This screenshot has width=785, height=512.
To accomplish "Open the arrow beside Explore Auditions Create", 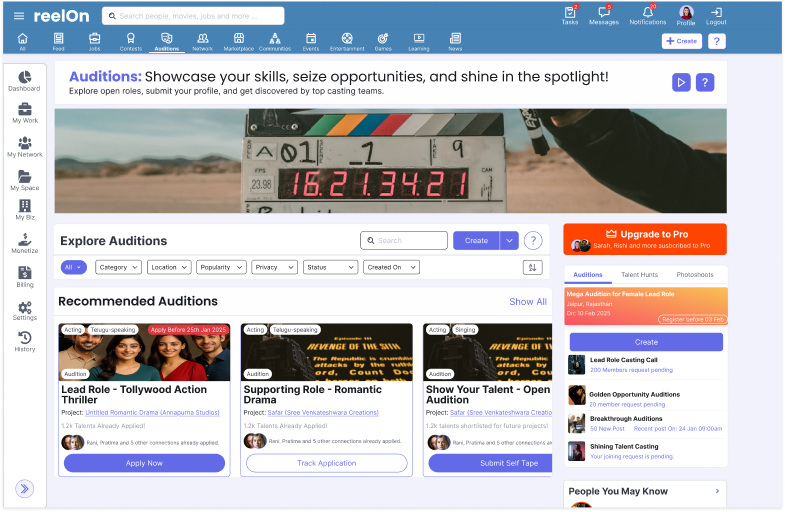I will click(509, 240).
